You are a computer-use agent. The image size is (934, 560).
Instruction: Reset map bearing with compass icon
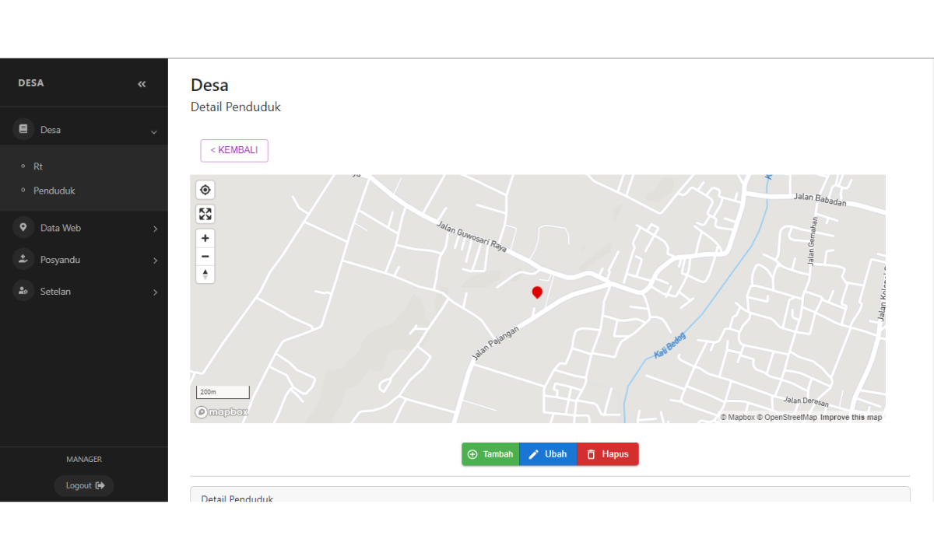[205, 275]
